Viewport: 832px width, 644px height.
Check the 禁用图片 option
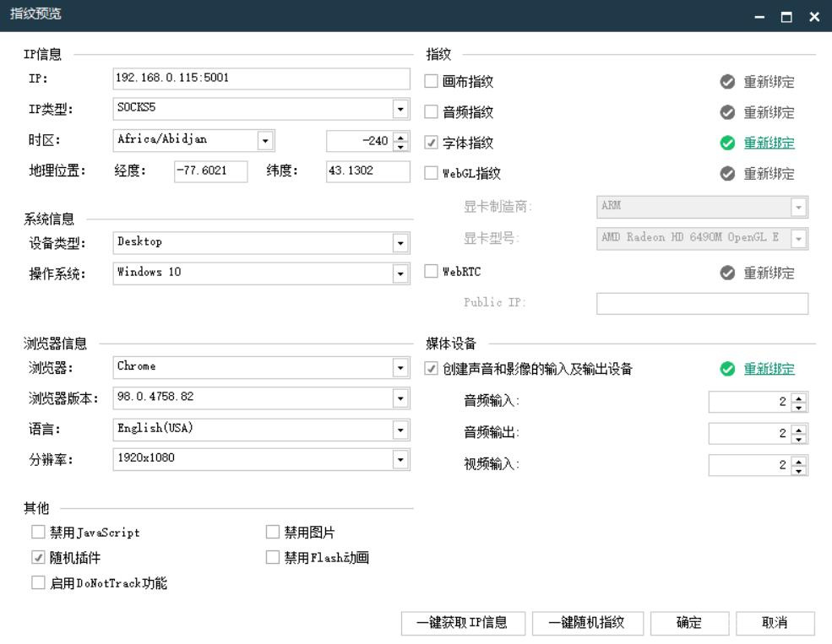(x=272, y=532)
